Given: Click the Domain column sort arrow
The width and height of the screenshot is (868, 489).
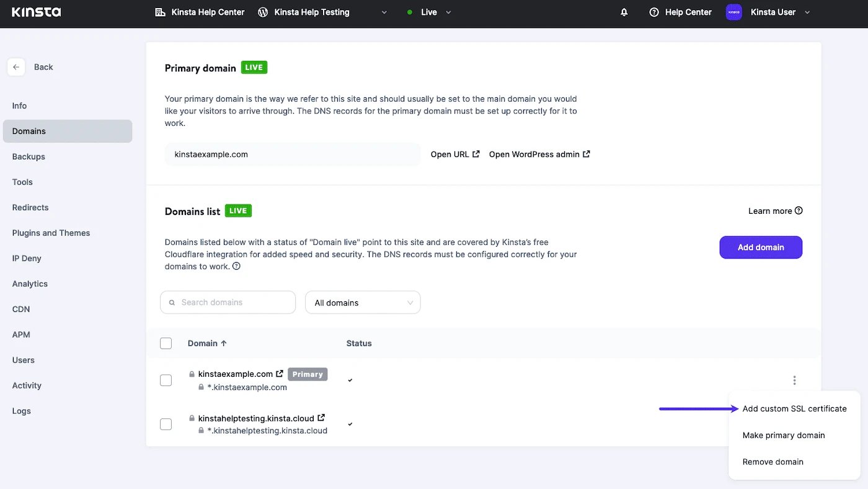Looking at the screenshot, I should click(x=224, y=343).
